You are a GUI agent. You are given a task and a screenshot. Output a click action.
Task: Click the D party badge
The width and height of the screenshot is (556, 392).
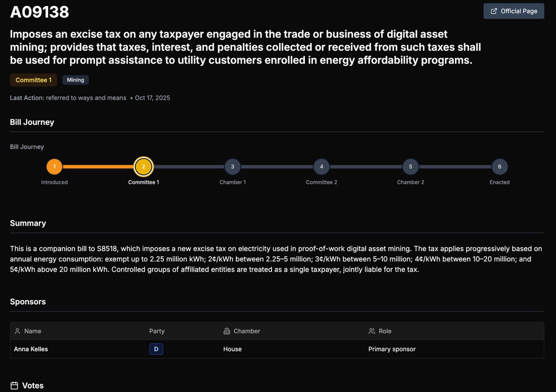tap(156, 349)
